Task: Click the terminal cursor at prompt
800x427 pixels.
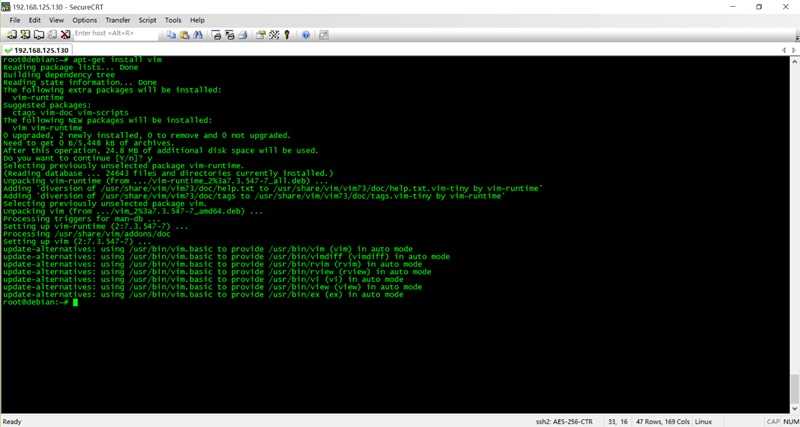Action: coord(76,303)
